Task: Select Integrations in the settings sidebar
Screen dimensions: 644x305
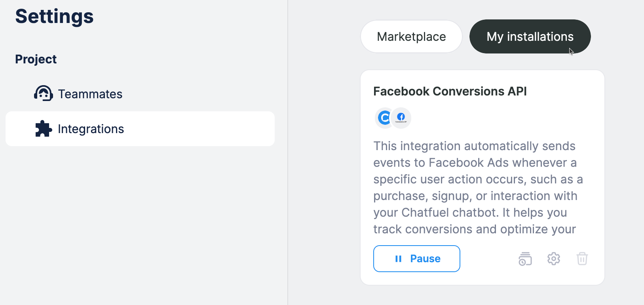Action: coord(91,129)
